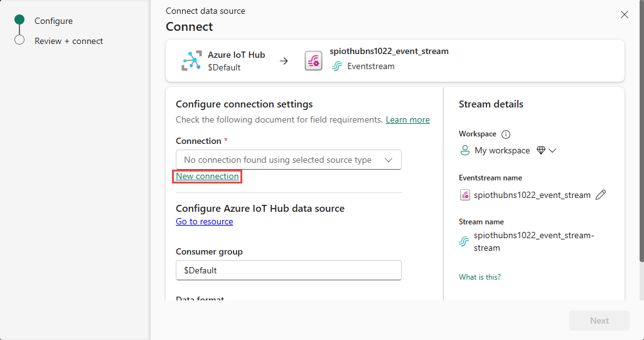Select the Review + connect step circle

coord(19,40)
